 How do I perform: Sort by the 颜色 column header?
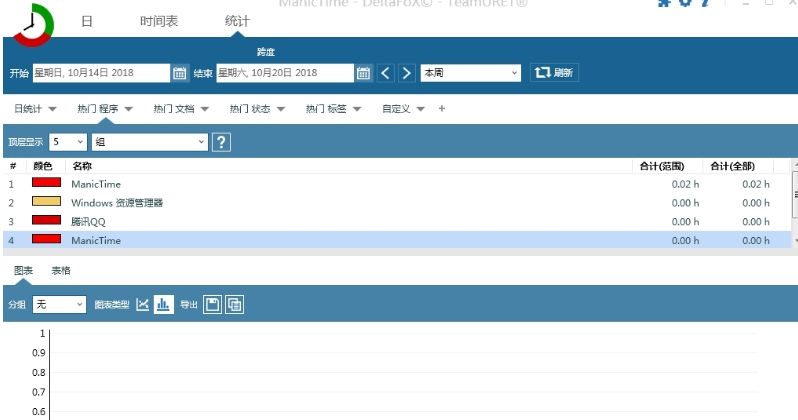43,166
